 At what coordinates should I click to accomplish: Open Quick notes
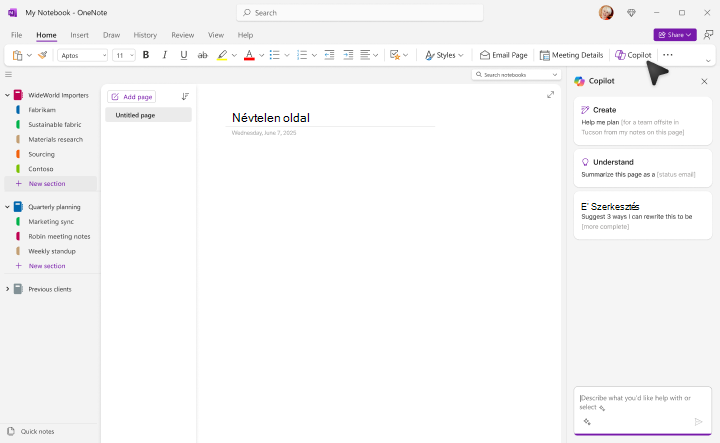(x=31, y=432)
